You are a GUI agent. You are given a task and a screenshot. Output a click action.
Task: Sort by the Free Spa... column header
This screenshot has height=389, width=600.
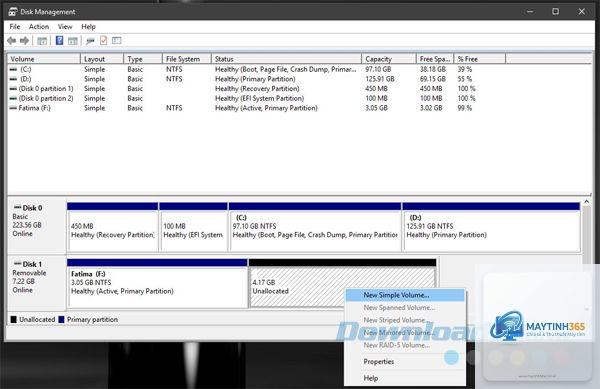click(x=435, y=59)
